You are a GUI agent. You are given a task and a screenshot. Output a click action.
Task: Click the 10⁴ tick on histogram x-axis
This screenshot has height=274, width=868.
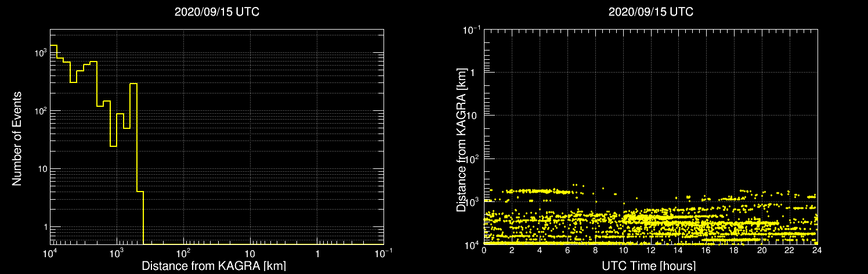pos(51,251)
